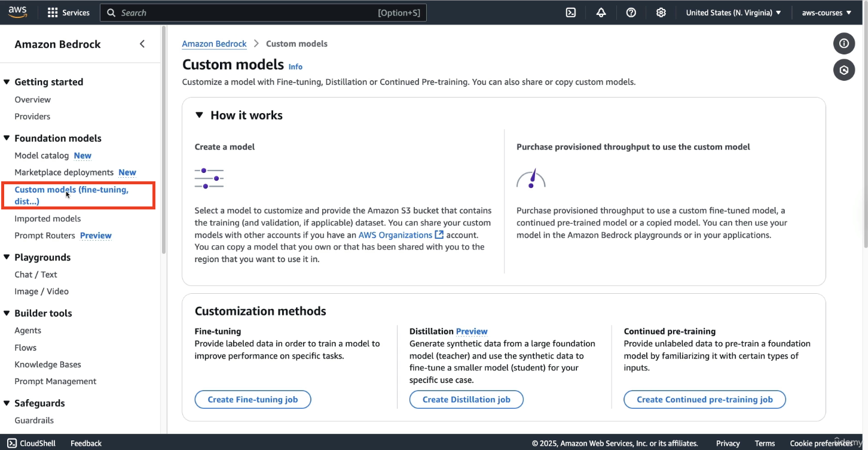This screenshot has height=450, width=868.
Task: Open the aws-courses account dropdown
Action: click(827, 13)
